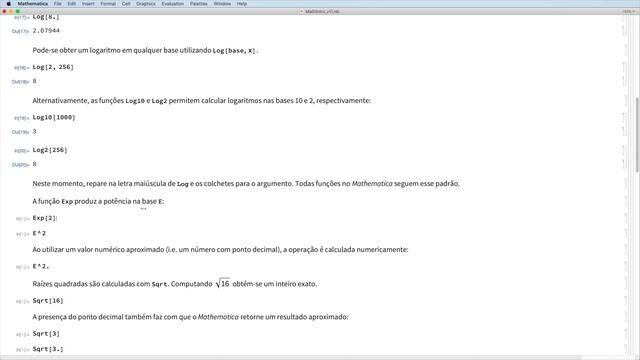640x360 pixels.
Task: Click the output 8 below Log2[256]
Action: 35,164
